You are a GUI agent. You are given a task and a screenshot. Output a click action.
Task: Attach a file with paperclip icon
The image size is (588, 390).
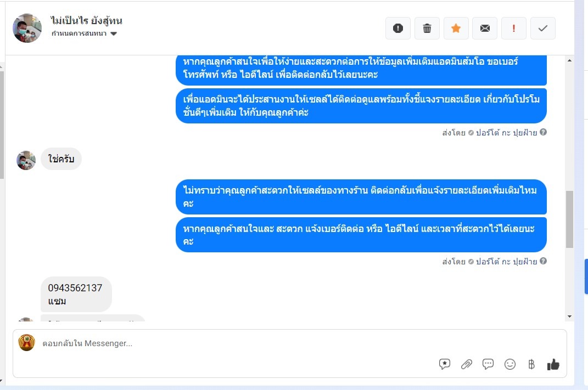click(466, 364)
